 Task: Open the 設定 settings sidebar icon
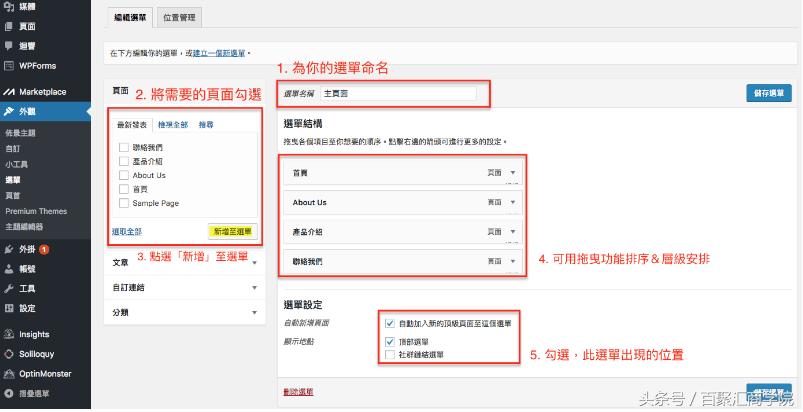coord(9,308)
